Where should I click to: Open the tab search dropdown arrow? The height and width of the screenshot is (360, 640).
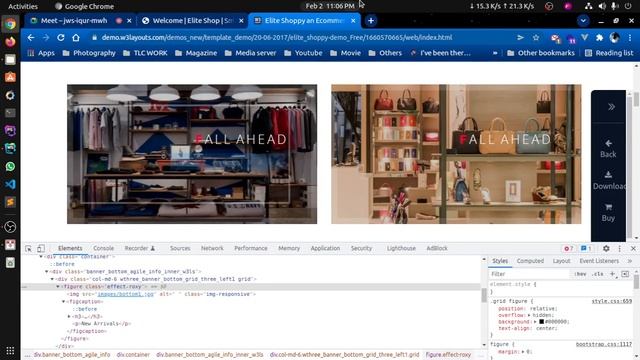583,21
